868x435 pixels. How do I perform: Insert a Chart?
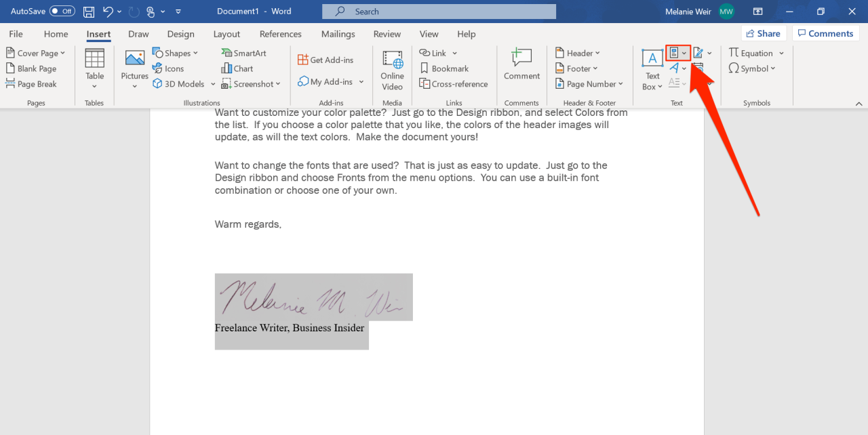[237, 68]
